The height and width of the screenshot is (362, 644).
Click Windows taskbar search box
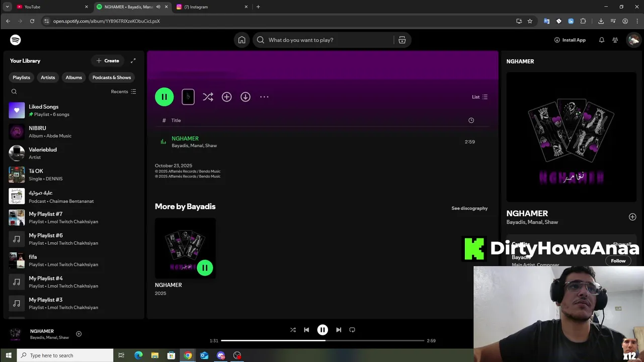click(65, 355)
